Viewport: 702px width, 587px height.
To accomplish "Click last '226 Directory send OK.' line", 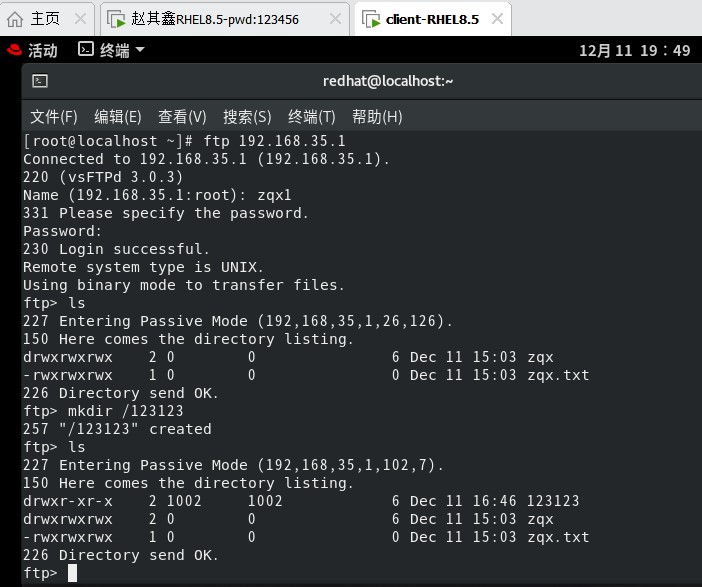I will tap(120, 555).
